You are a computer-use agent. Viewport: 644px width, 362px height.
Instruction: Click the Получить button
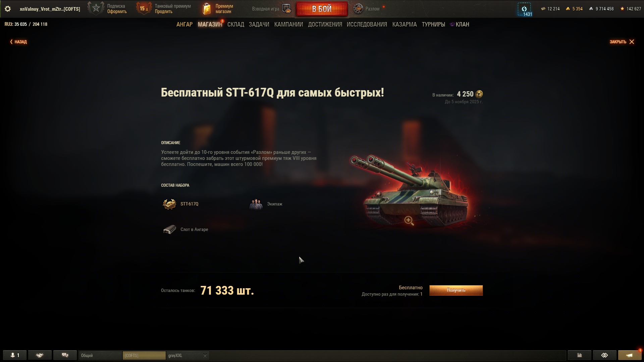click(456, 290)
